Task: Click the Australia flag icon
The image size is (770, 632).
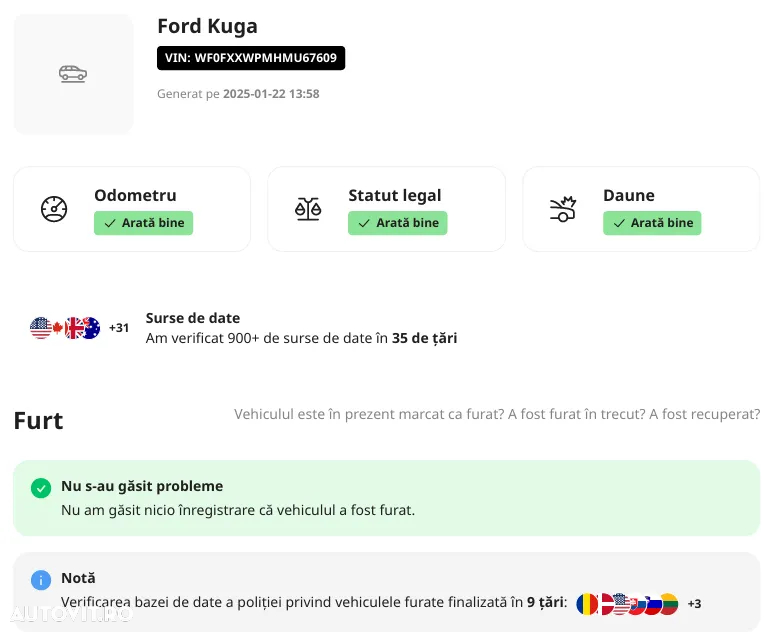Action: (90, 328)
